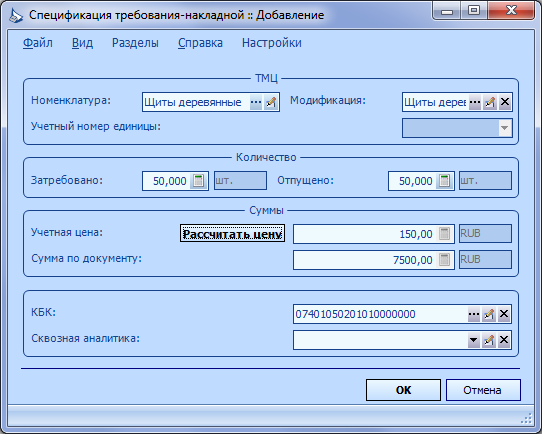Open the Настройки menu
The height and width of the screenshot is (434, 542).
(272, 43)
